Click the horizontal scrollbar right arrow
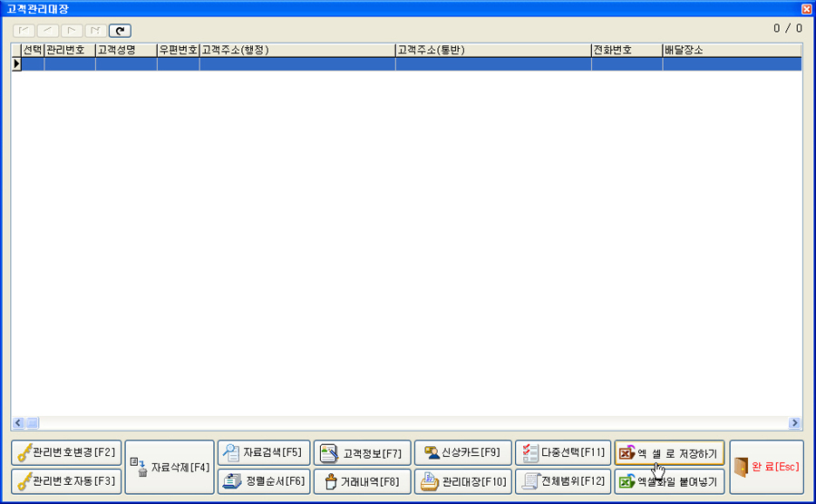 coord(794,422)
